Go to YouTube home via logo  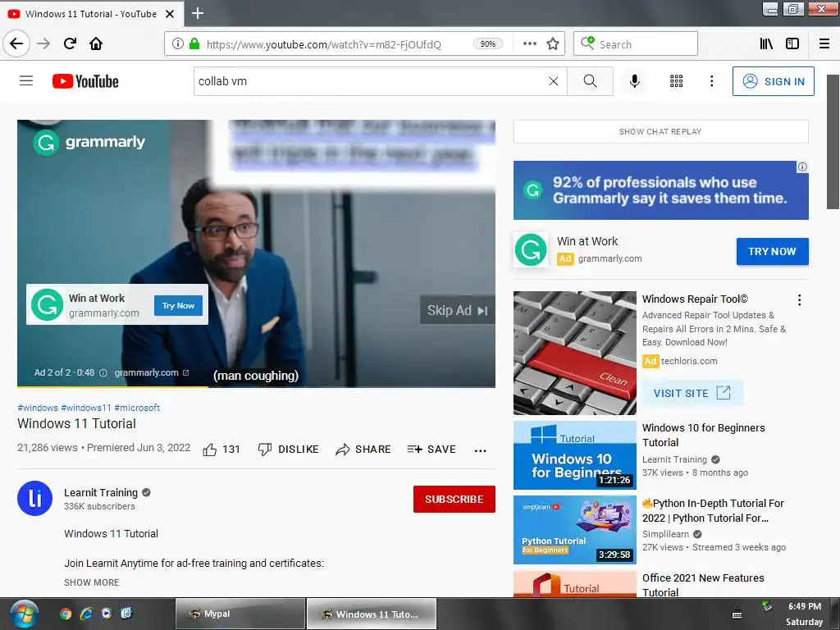tap(85, 81)
